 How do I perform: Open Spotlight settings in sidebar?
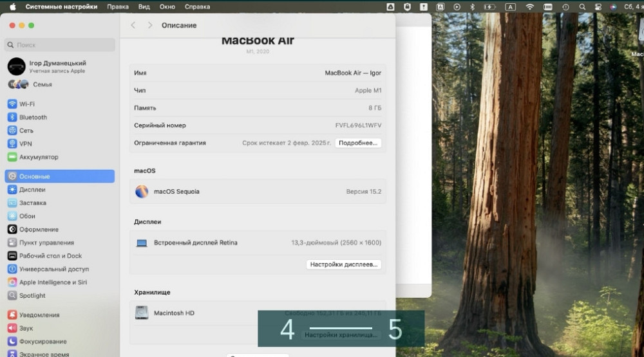pos(32,295)
